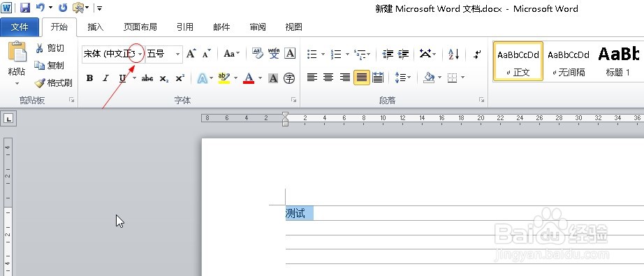Image resolution: width=644 pixels, height=276 pixels.
Task: Toggle Bold formatting
Action: 90,78
